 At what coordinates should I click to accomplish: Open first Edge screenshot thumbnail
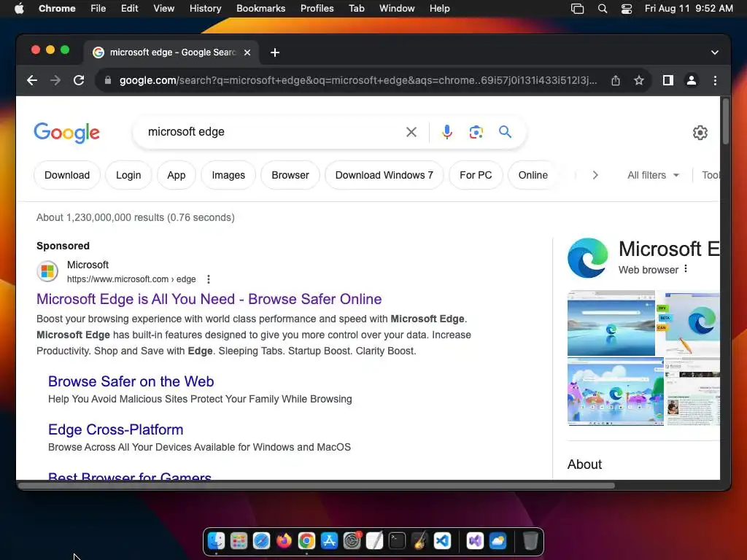(x=611, y=323)
